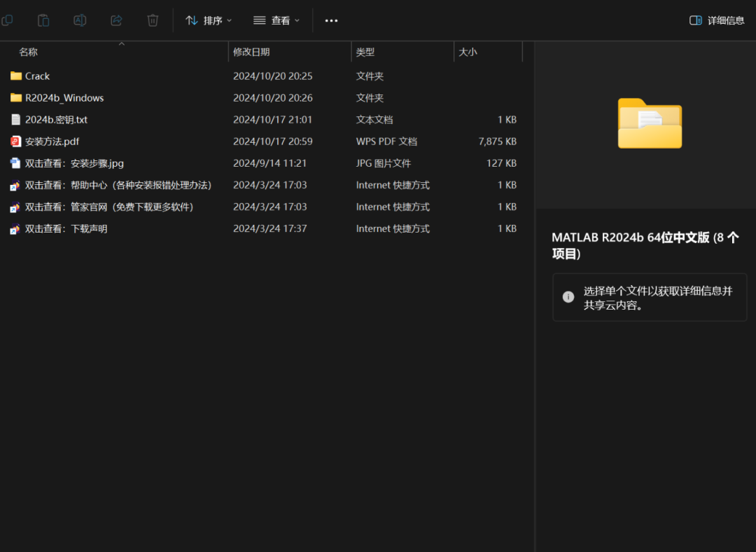Click the date 2024/3/24 17:37
Viewport: 756px width, 552px height.
click(x=270, y=228)
